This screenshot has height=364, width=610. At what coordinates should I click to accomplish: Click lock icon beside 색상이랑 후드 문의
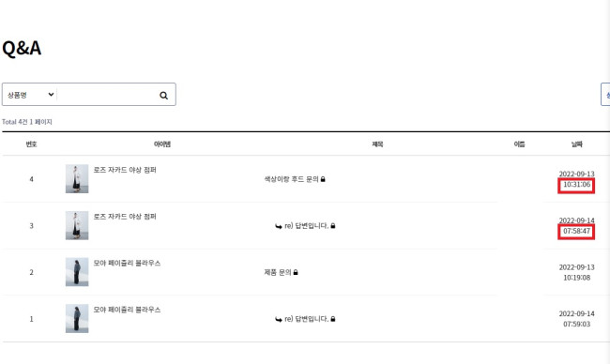[323, 179]
